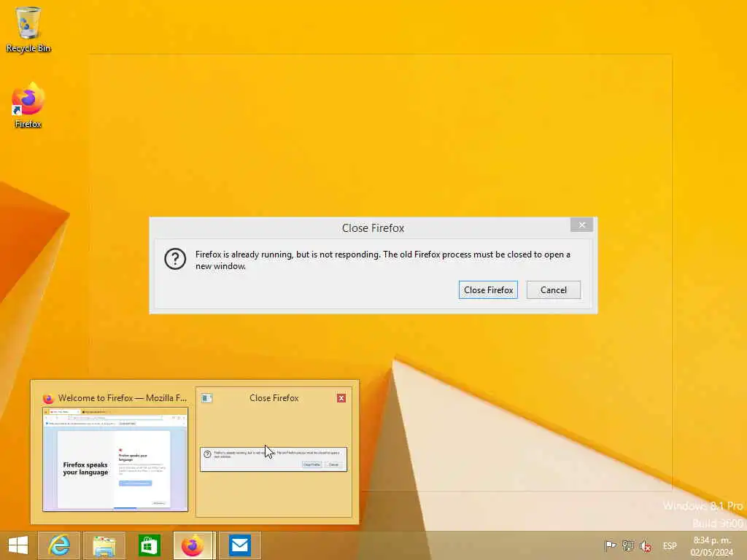Click the small window icon in the Close Firefox preview
The height and width of the screenshot is (560, 747).
[206, 398]
